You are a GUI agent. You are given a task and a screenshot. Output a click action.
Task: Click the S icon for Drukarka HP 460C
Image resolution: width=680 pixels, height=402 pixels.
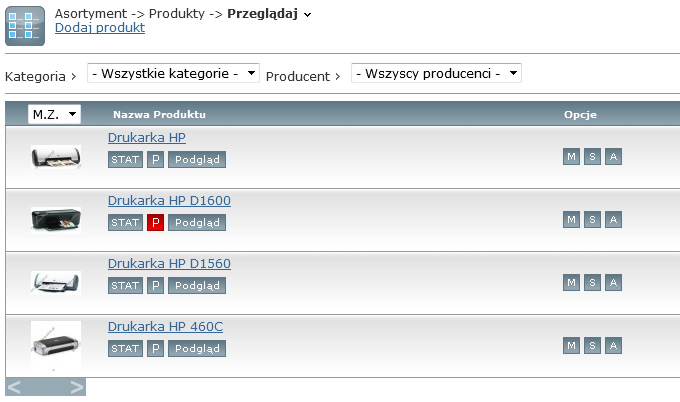coord(592,346)
